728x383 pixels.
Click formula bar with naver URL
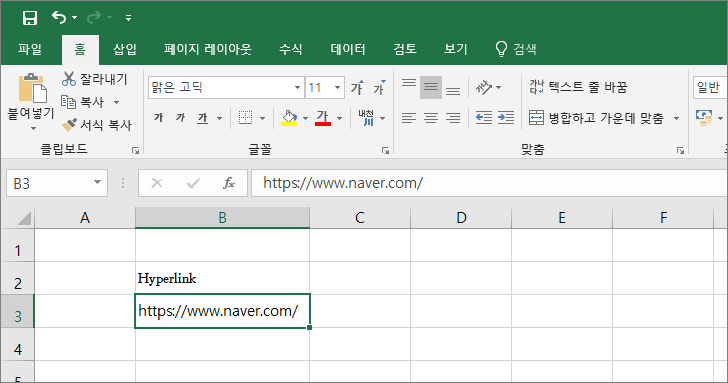pos(489,183)
